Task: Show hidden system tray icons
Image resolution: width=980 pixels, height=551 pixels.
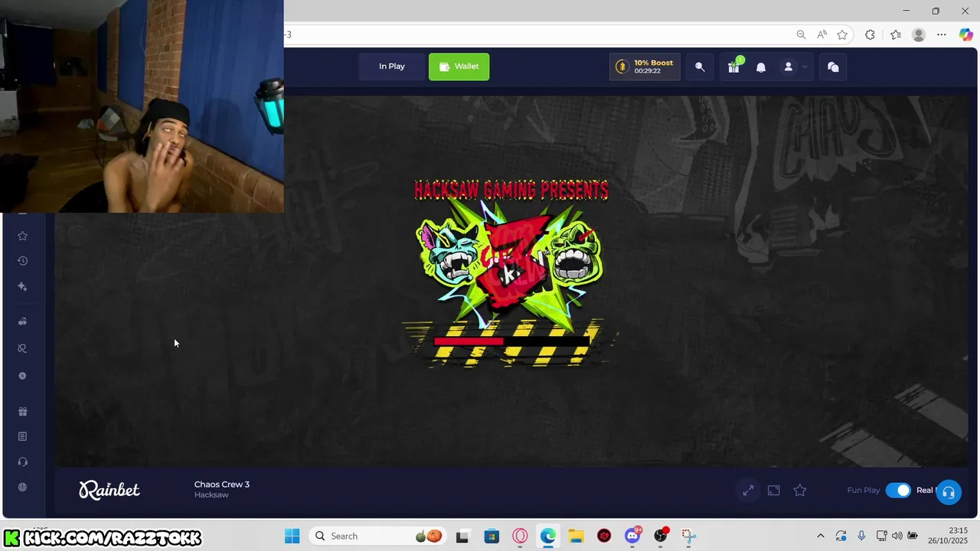Action: 821,536
